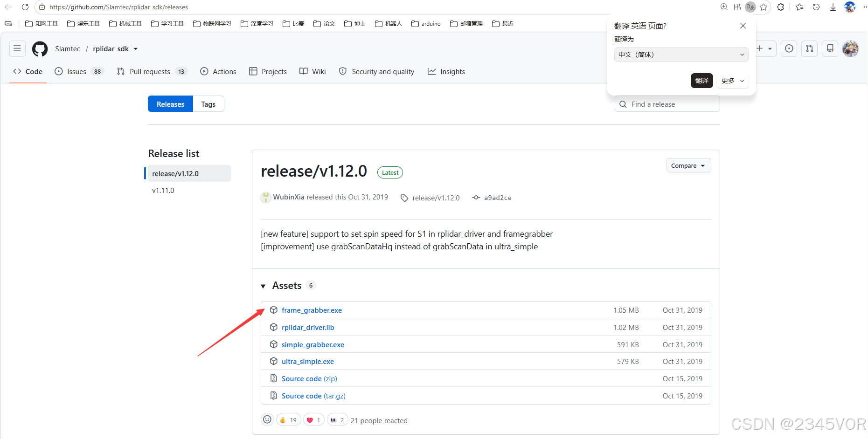React with thumbs up (19)
868x439 pixels.
[x=288, y=420]
